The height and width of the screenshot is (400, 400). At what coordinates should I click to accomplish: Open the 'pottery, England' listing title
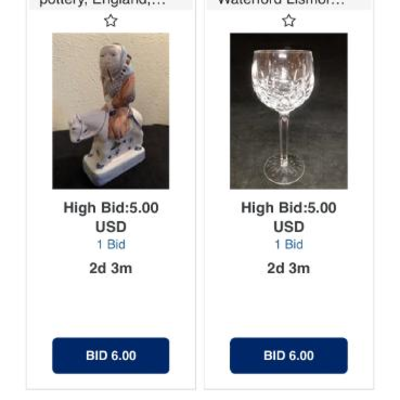coord(103,3)
